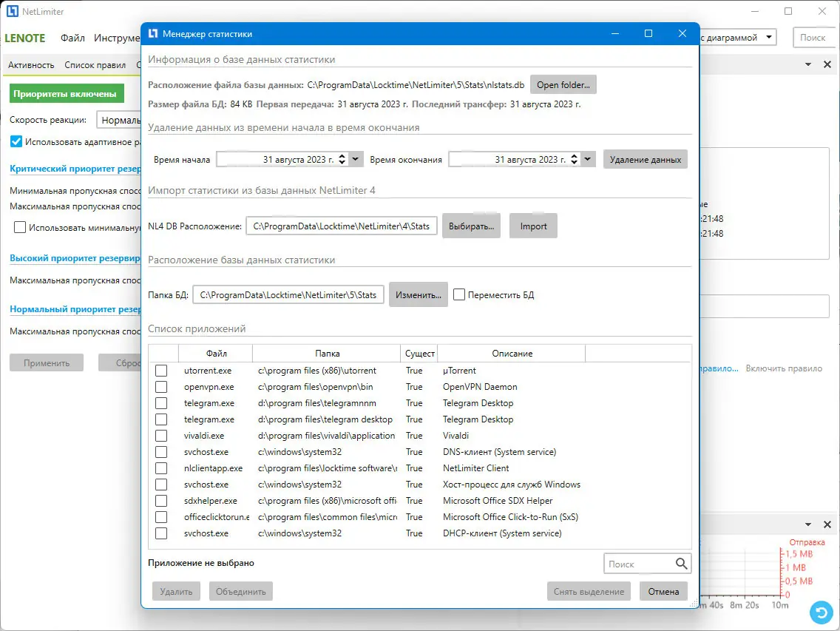This screenshot has height=631, width=840.
Task: Select the OpenVPN Daemon description cell
Action: click(480, 387)
